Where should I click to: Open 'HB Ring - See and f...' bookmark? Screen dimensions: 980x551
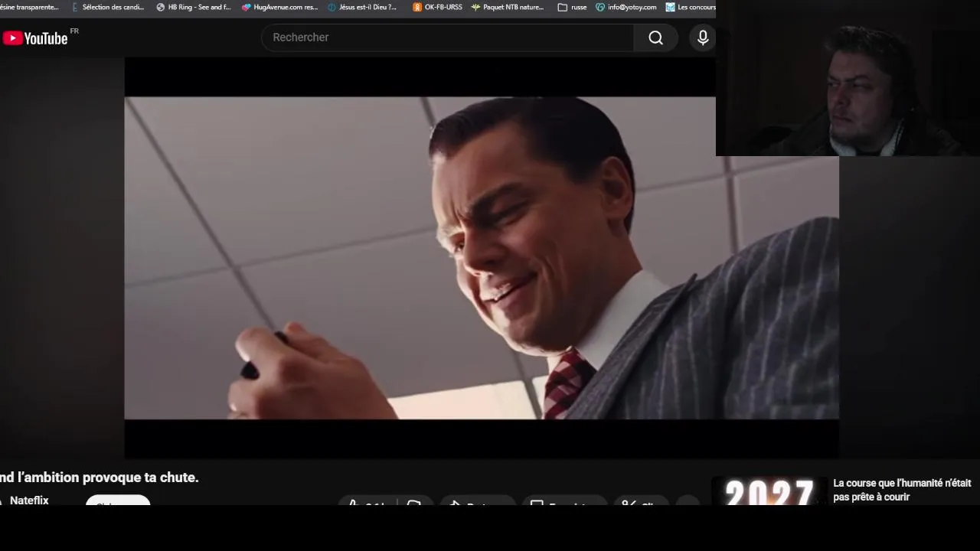pos(194,7)
